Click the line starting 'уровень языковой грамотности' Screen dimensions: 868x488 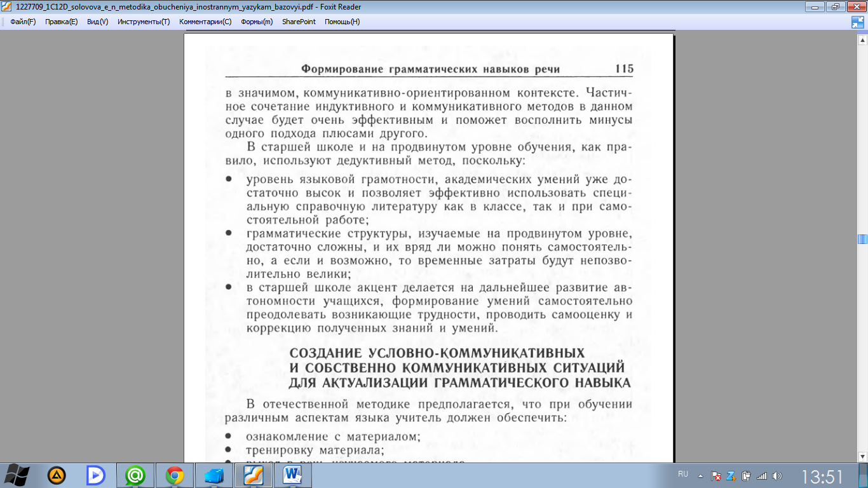pos(439,179)
